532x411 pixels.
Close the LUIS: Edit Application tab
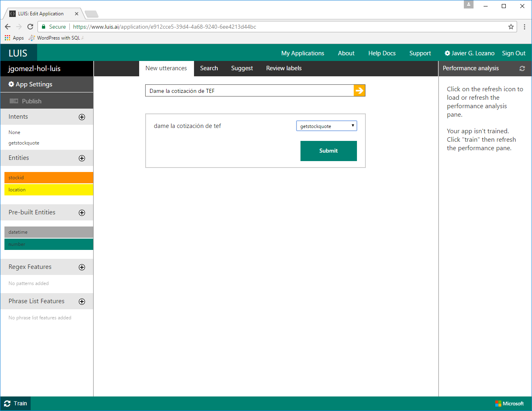[x=77, y=14]
